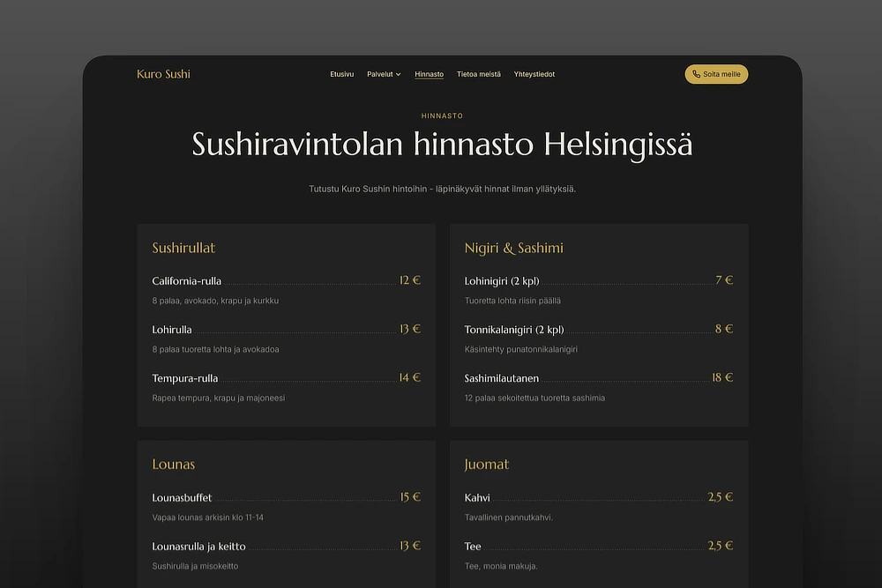Image resolution: width=882 pixels, height=588 pixels.
Task: Go to the Hinnasto nav link
Action: [429, 74]
